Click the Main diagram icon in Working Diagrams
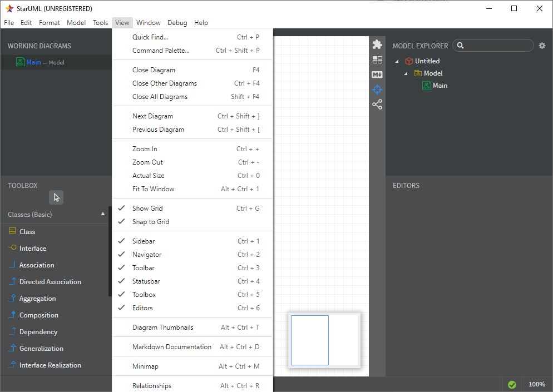The image size is (553, 392). tap(20, 62)
